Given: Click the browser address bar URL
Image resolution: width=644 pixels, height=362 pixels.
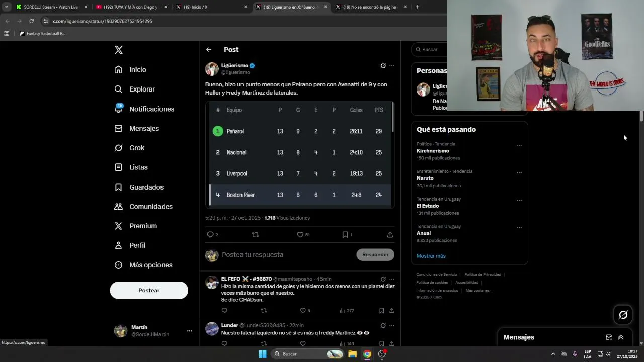Looking at the screenshot, I should pos(102,21).
